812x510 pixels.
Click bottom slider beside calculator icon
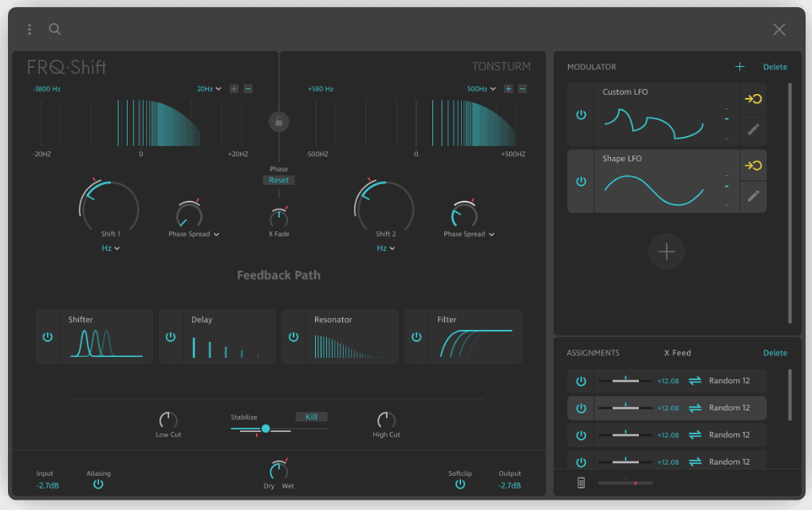coord(625,483)
